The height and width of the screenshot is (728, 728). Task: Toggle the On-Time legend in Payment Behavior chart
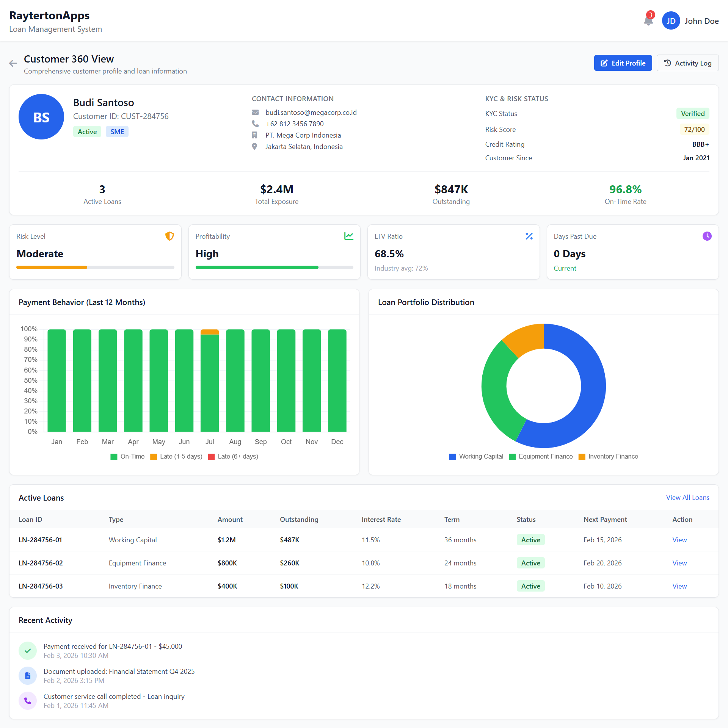click(x=127, y=456)
